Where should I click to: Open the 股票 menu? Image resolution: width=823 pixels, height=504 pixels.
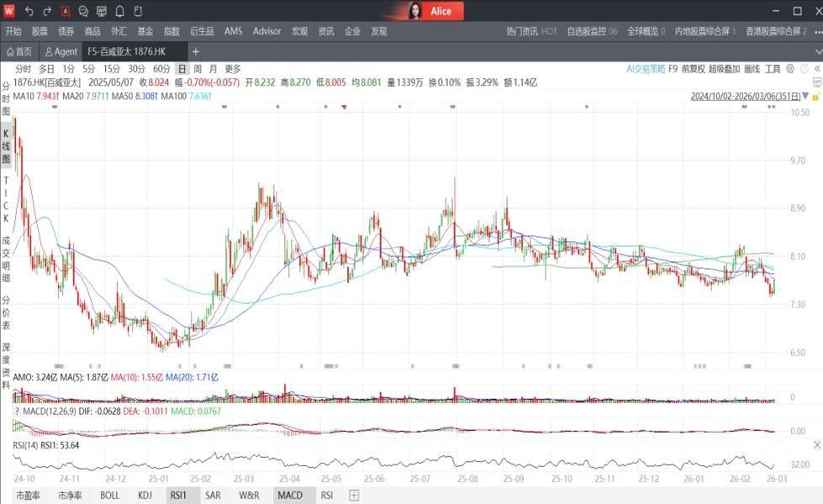40,31
